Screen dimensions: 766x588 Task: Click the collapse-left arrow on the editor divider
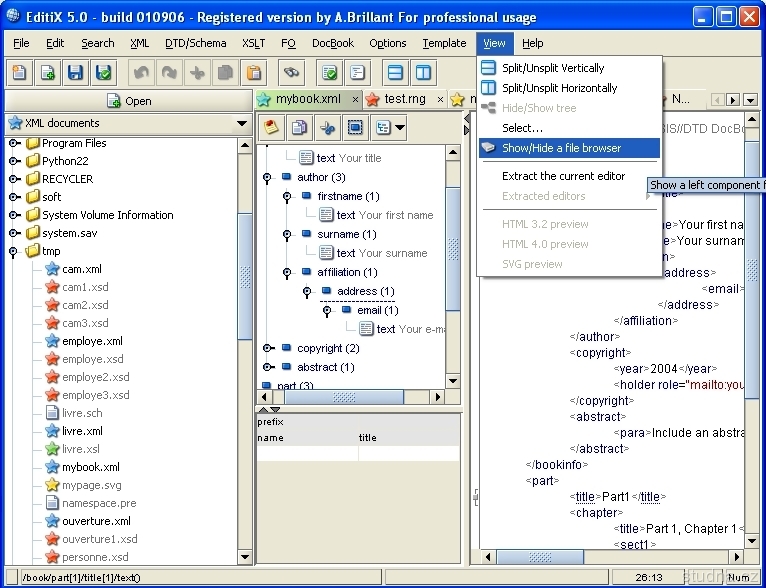click(x=467, y=119)
